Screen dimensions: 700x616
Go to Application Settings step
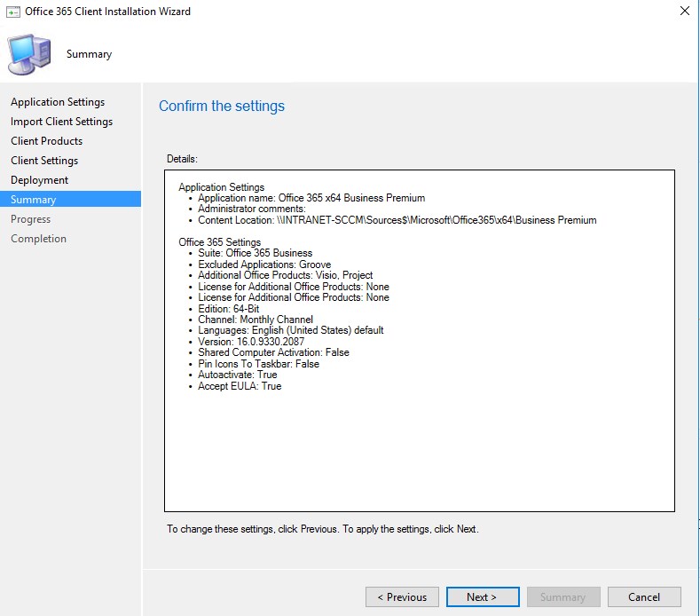[58, 102]
